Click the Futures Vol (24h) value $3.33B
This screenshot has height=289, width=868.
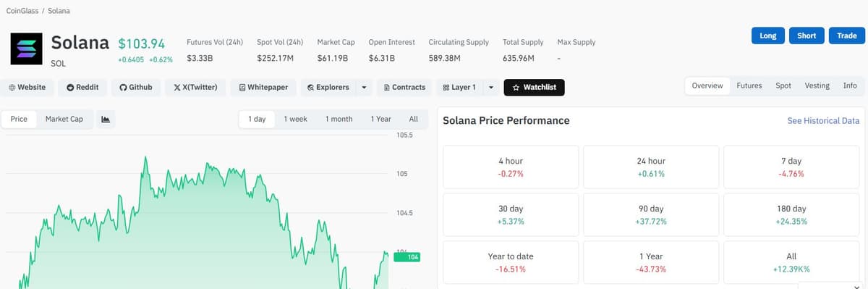200,58
